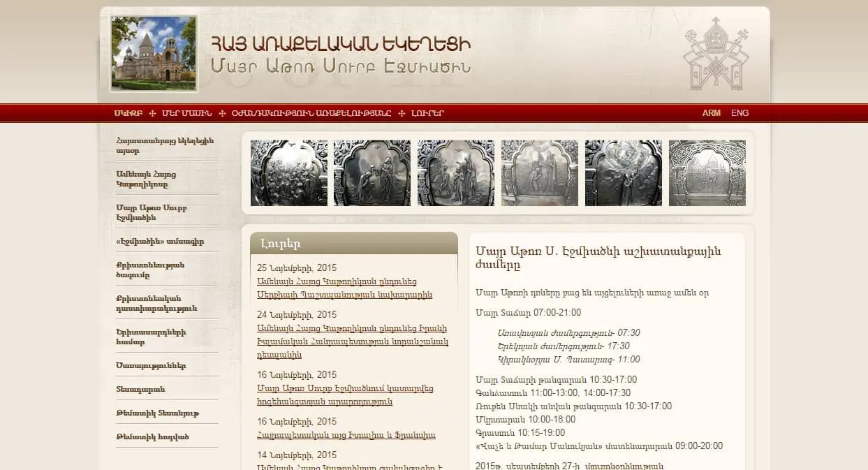The image size is (868, 470).
Task: Open the first silver relief thumbnail with a crowd
Action: click(x=289, y=173)
